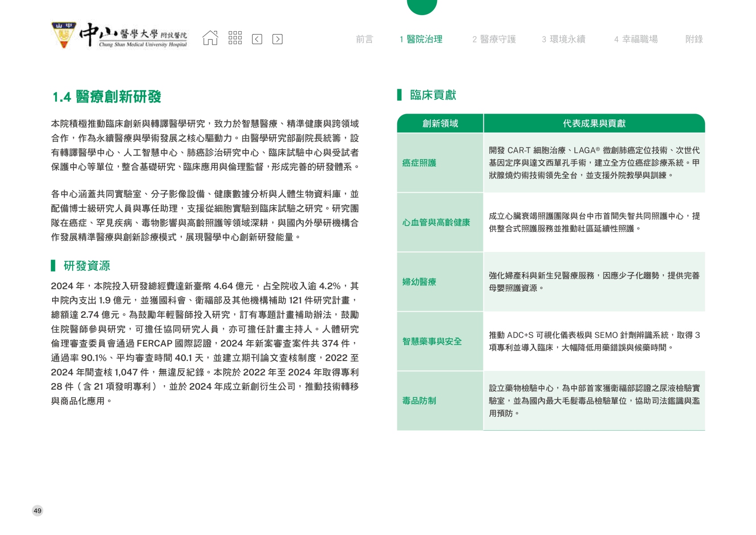Go to previous page with left arrow
This screenshot has height=535, width=756.
[x=257, y=39]
